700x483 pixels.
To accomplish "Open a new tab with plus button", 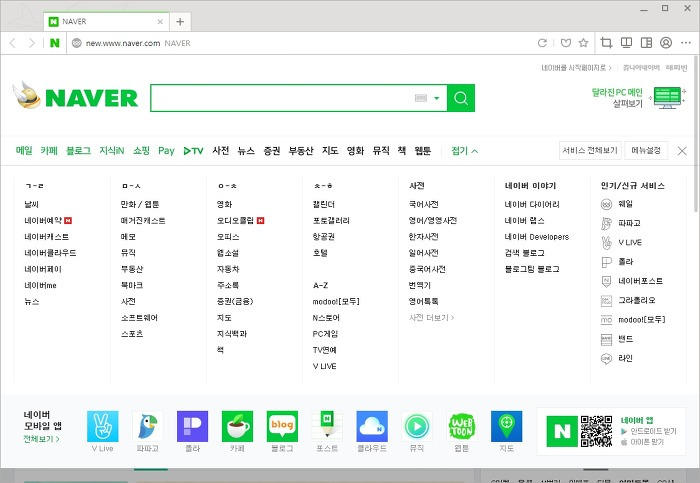I will coord(180,21).
